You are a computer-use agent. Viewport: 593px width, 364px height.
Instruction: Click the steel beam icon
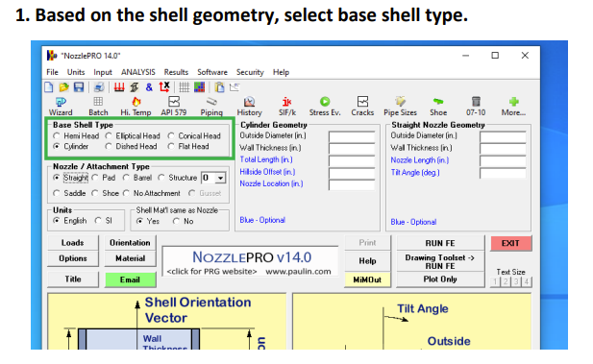pyautogui.click(x=135, y=87)
